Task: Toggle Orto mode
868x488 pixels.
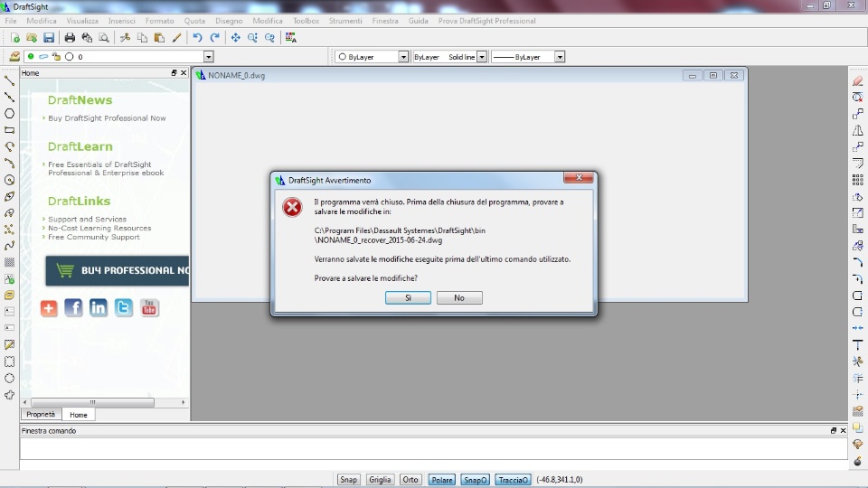Action: click(410, 480)
